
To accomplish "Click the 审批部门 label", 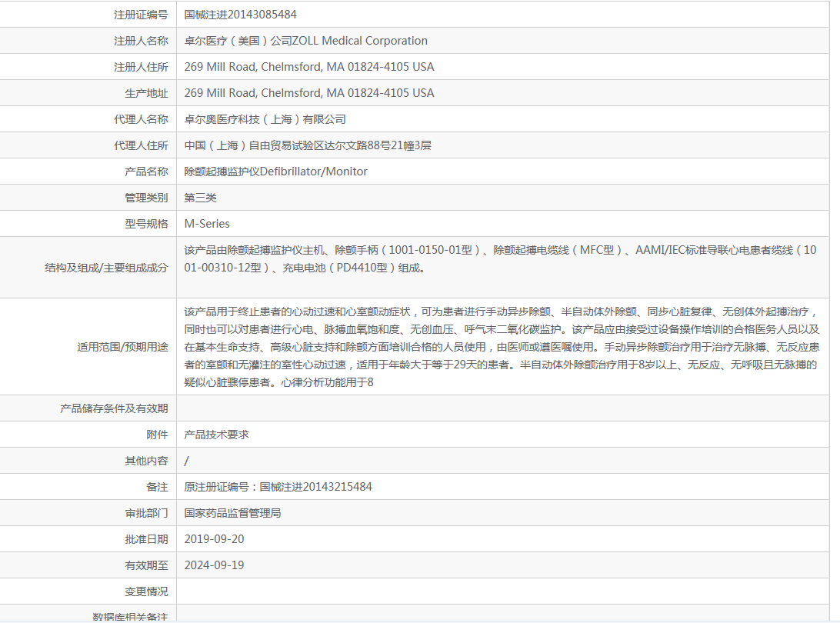I will point(146,514).
